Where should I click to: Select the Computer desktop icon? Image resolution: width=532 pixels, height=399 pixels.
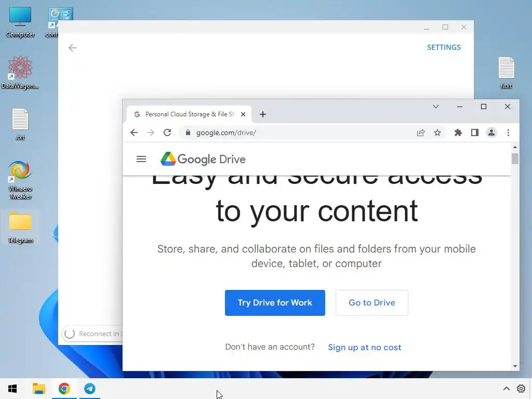[x=20, y=22]
